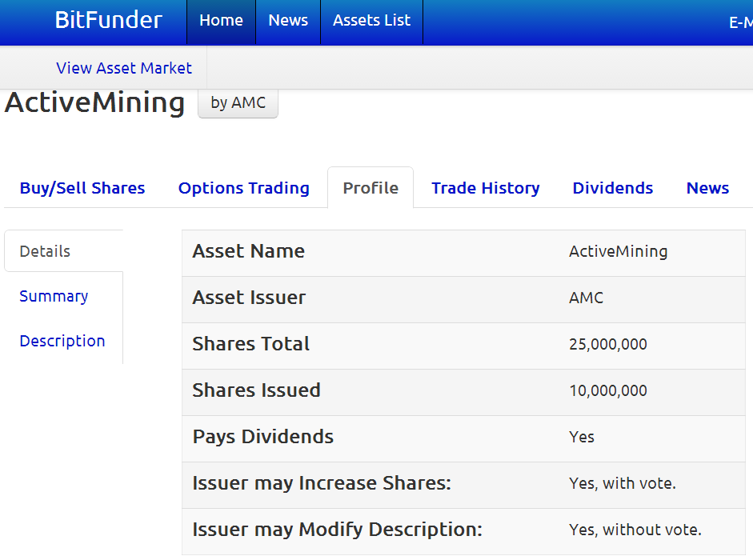
Task: Show the Summary side section
Action: [54, 296]
